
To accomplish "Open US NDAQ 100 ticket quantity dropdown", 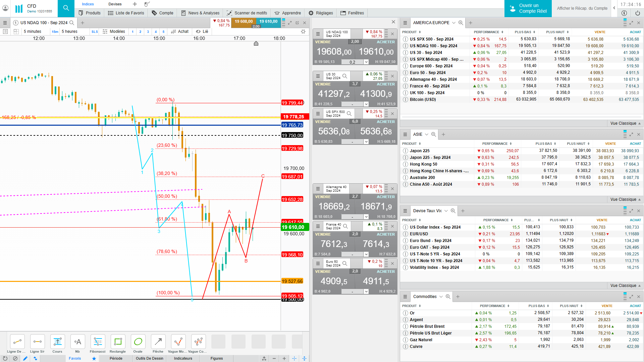I will point(366,62).
